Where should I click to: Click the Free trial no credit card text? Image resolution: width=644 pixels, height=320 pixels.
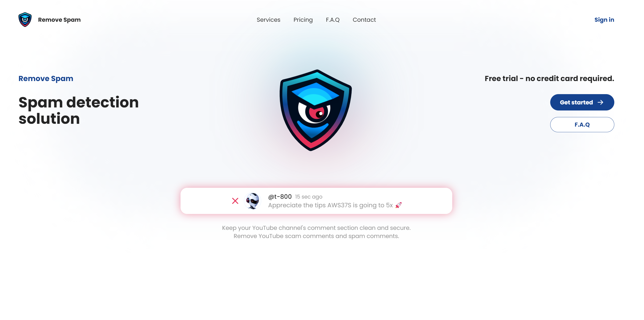pyautogui.click(x=549, y=78)
